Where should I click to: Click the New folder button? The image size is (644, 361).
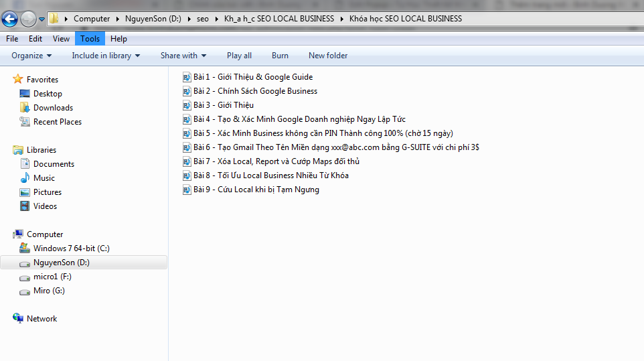[328, 56]
